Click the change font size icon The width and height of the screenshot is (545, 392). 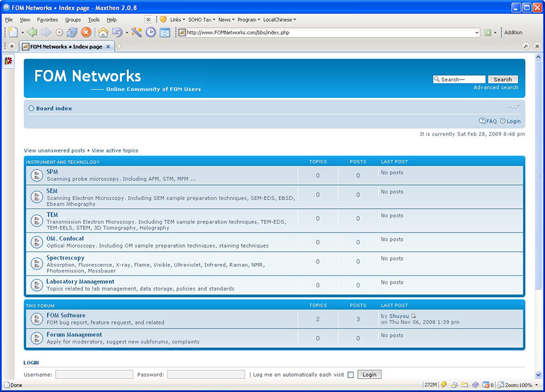tap(514, 106)
